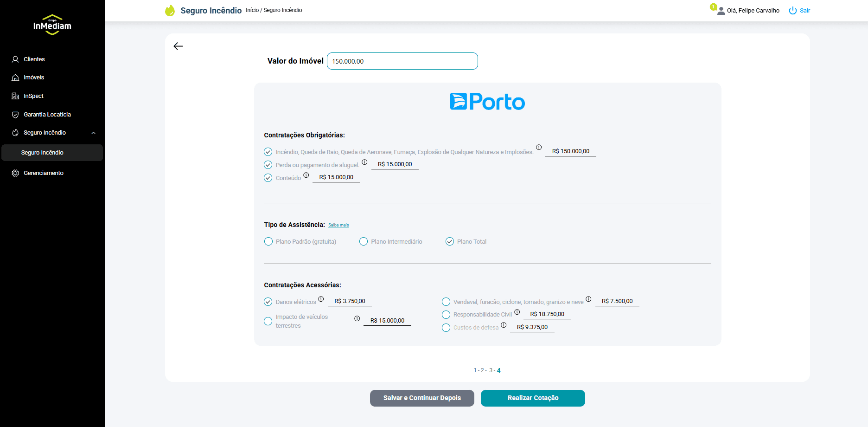Click info icon beside Danos elétricos
868x427 pixels.
click(321, 299)
